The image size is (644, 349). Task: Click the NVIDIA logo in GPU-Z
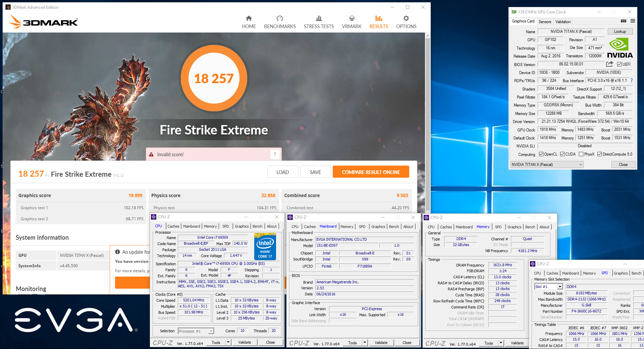(x=620, y=48)
